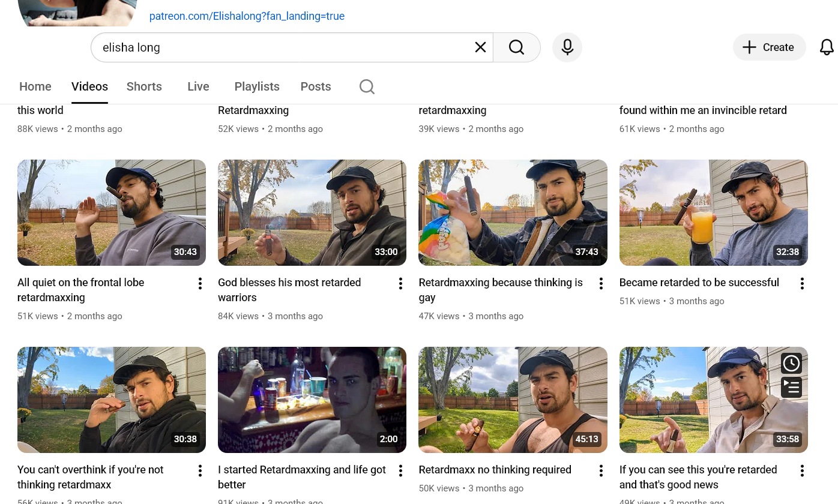Screen dimensions: 838x504
Task: Click the '52K views • 2 months ago' text
Action: 270,129
